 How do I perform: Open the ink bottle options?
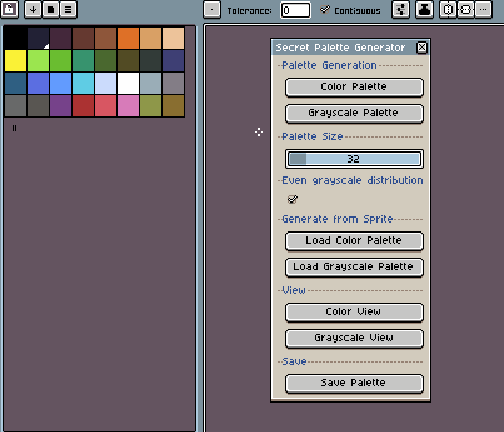[x=425, y=9]
